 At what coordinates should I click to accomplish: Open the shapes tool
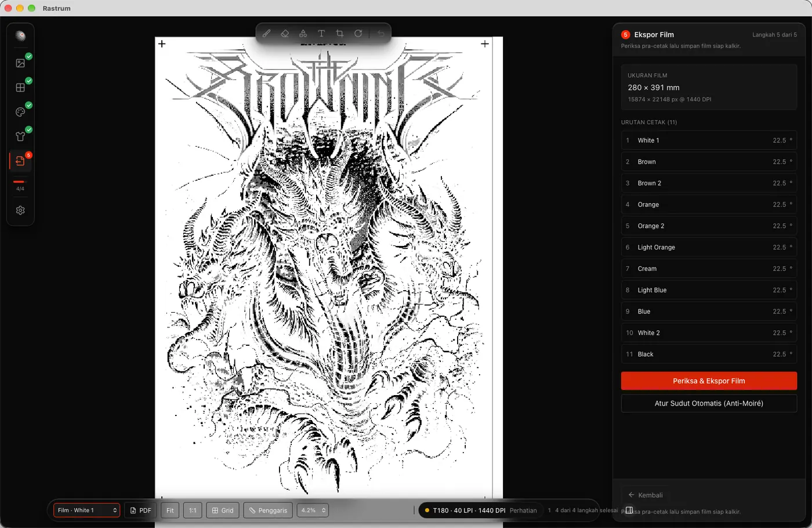[303, 34]
